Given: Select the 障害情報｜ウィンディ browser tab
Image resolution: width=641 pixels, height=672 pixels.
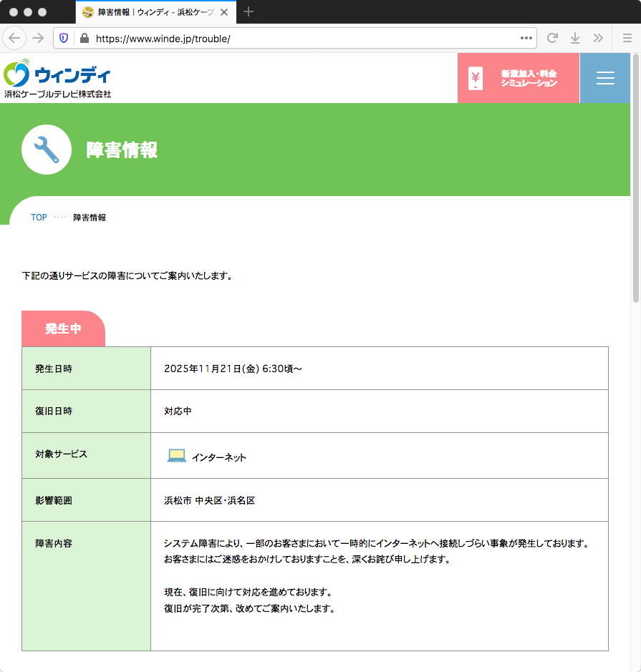Looking at the screenshot, I should [x=156, y=12].
